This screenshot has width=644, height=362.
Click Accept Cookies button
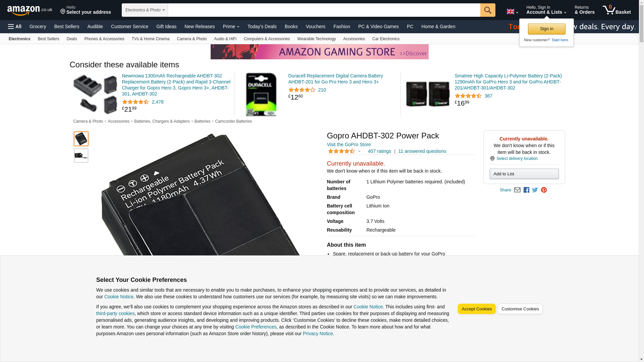(x=476, y=309)
